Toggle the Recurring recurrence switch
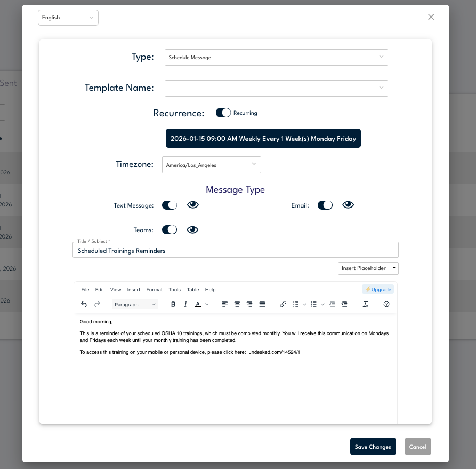476x469 pixels. (x=223, y=113)
